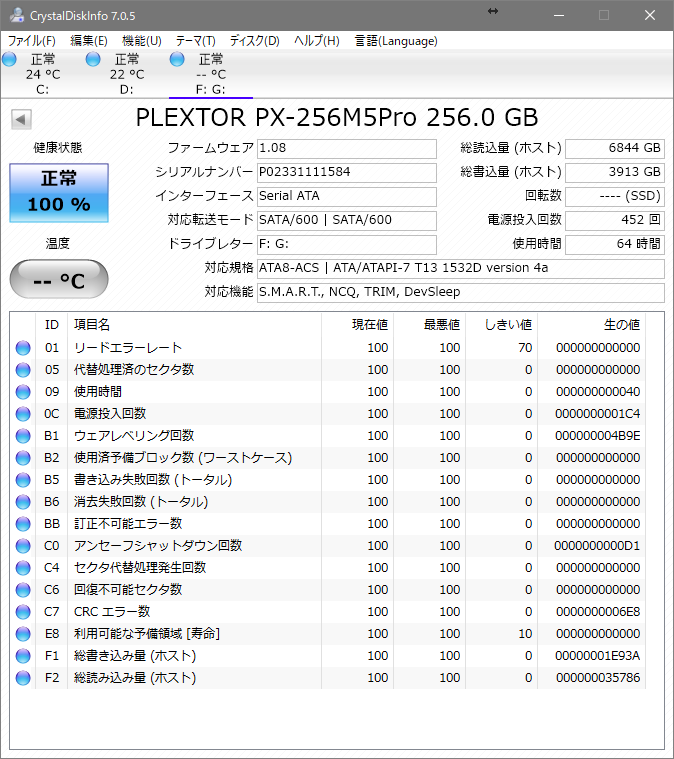Viewport: 674px width, 759px height.
Task: Click status orb of row F2 総読み込み量
Action: [23, 678]
